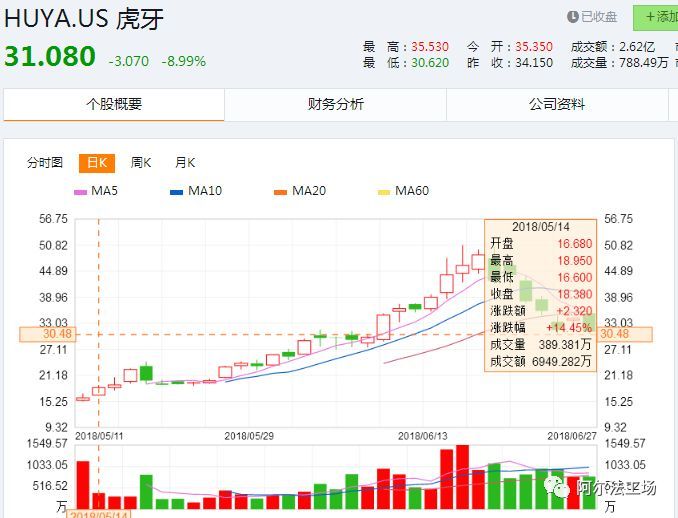The height and width of the screenshot is (518, 678).
Task: Click the 2018/05/11 date axis label
Action: coord(99,436)
